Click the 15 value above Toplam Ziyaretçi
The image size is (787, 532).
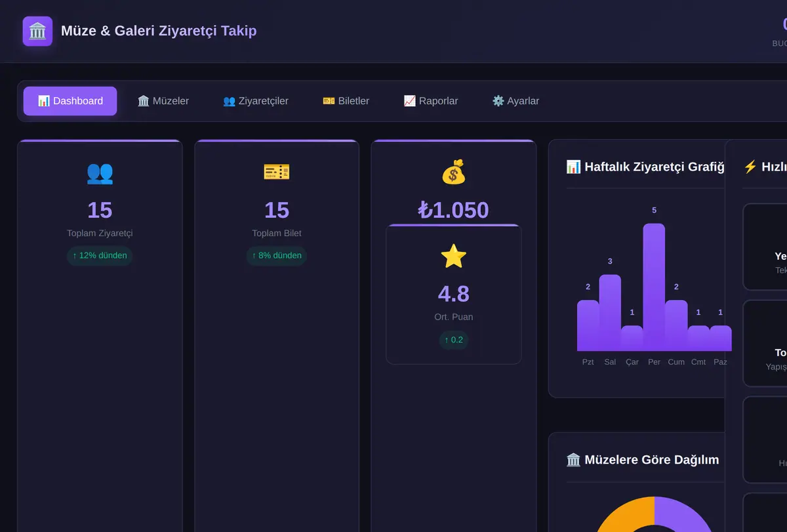coord(100,210)
